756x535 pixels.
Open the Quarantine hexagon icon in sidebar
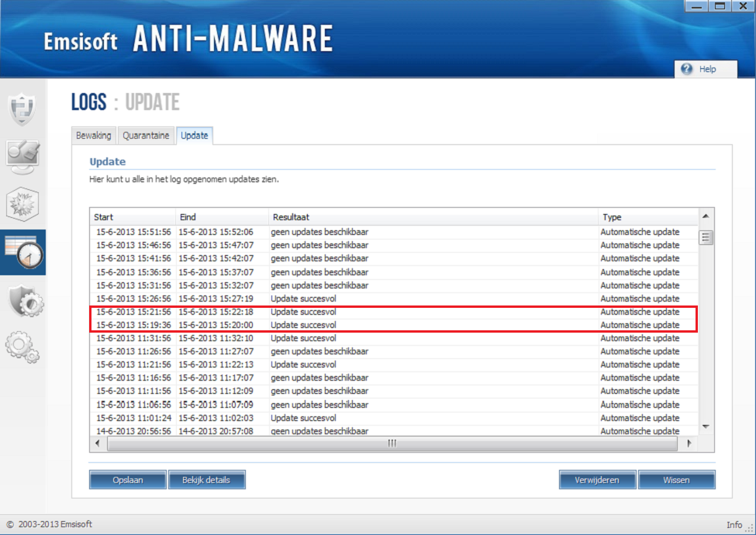pos(22,204)
